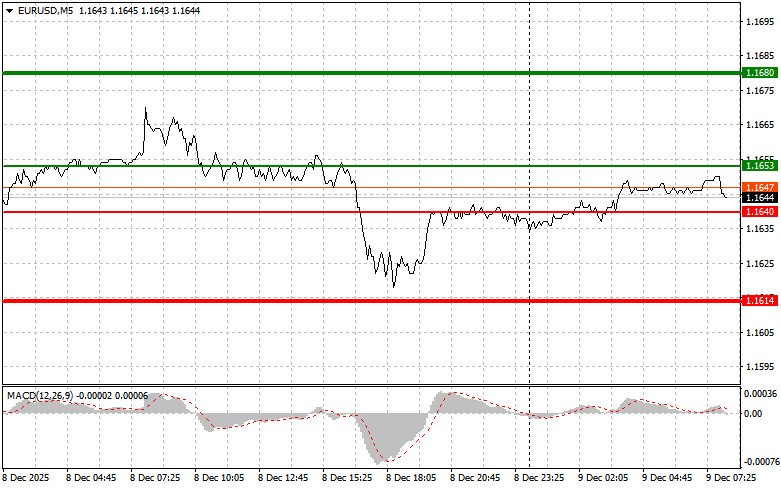This screenshot has width=781, height=489.
Task: Click the 1.1595 price scale value
Action: click(x=760, y=367)
